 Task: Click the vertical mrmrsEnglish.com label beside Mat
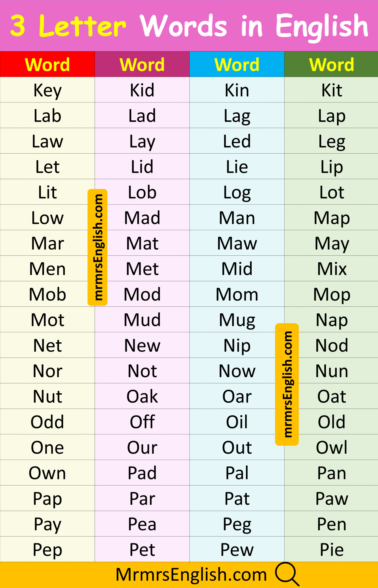97,247
